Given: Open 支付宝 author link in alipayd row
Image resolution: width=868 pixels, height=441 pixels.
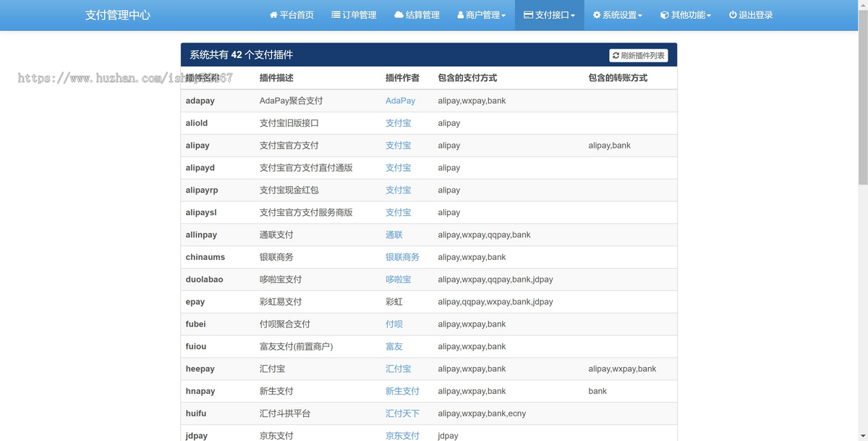Looking at the screenshot, I should tap(398, 168).
